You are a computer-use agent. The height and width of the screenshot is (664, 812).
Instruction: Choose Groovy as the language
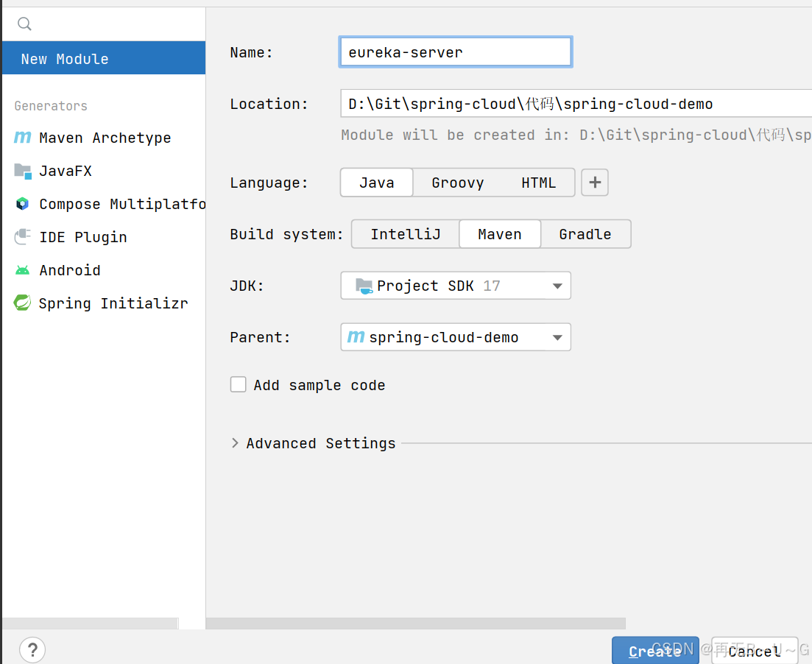458,183
